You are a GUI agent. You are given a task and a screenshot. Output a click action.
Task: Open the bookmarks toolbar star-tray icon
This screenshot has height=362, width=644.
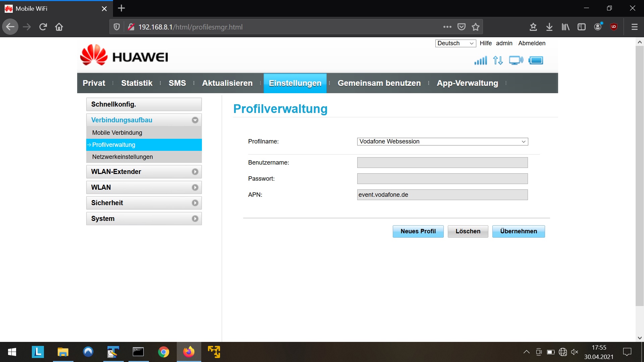click(x=533, y=27)
